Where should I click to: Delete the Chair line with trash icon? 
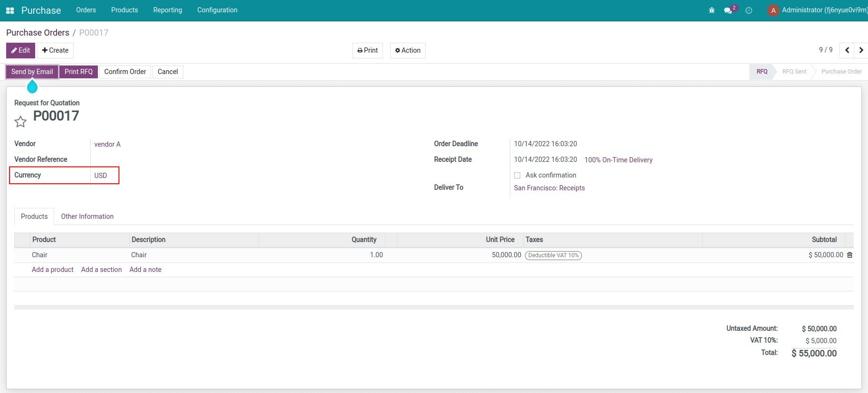pyautogui.click(x=850, y=255)
